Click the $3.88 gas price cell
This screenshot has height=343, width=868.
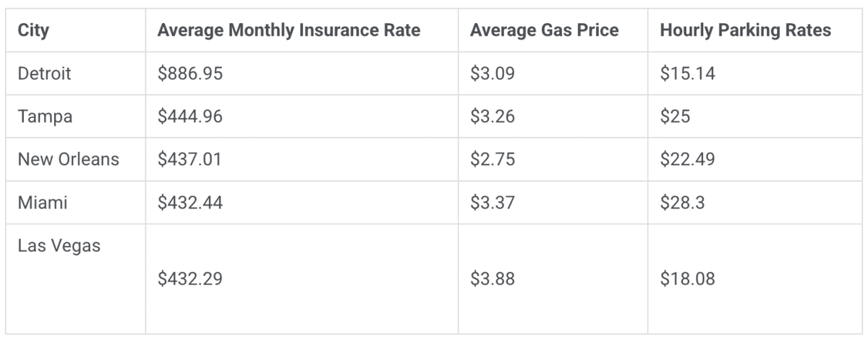(493, 278)
